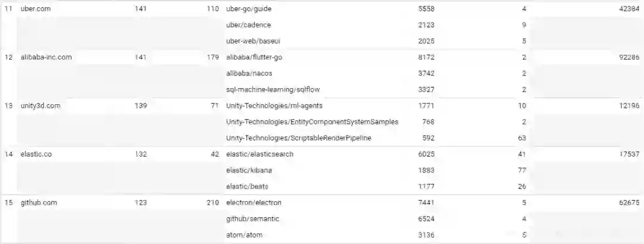Open the uber/cadence repository entry
644x244 pixels.
pyautogui.click(x=249, y=25)
